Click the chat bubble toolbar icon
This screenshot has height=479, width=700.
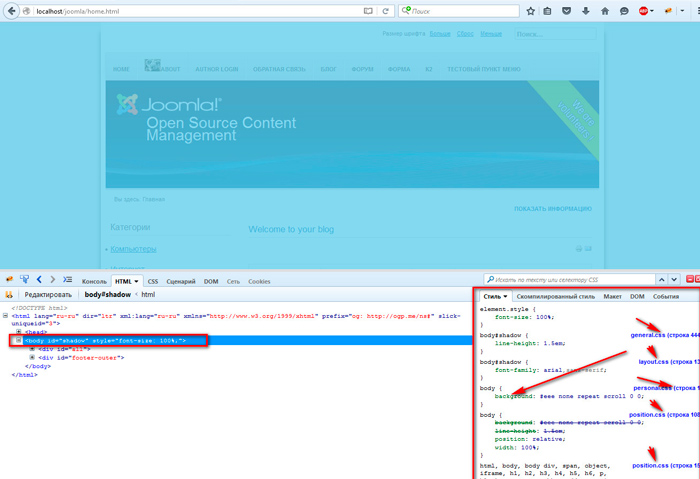click(624, 11)
